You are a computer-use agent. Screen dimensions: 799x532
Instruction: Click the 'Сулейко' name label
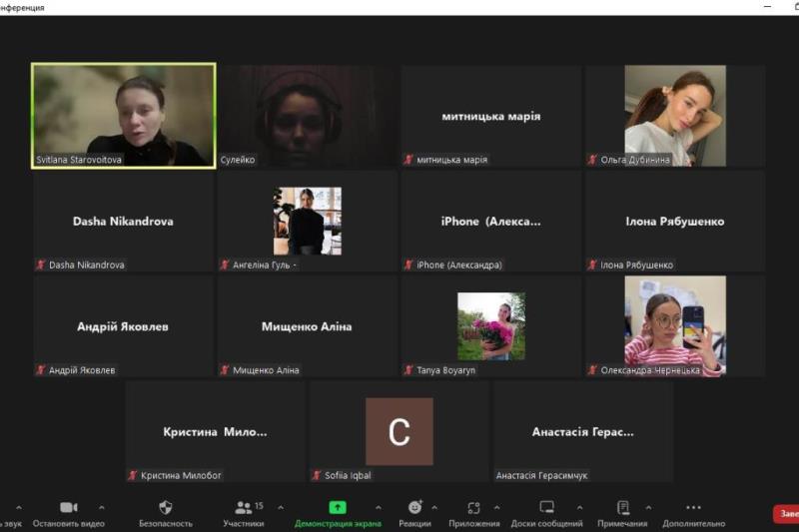click(238, 160)
